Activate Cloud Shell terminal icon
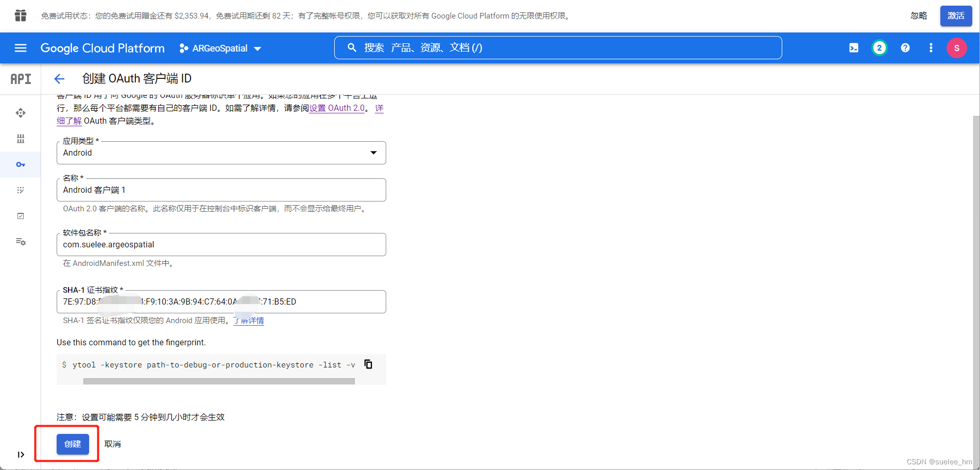The height and width of the screenshot is (470, 980). (x=854, y=48)
